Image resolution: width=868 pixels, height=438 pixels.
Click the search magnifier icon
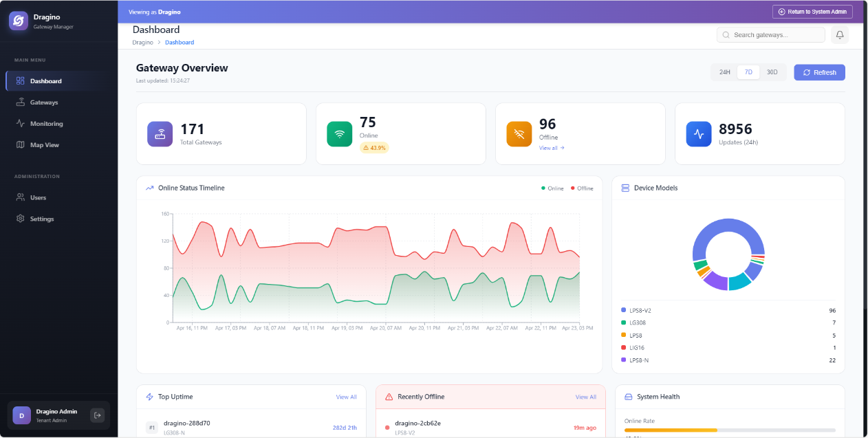(726, 35)
